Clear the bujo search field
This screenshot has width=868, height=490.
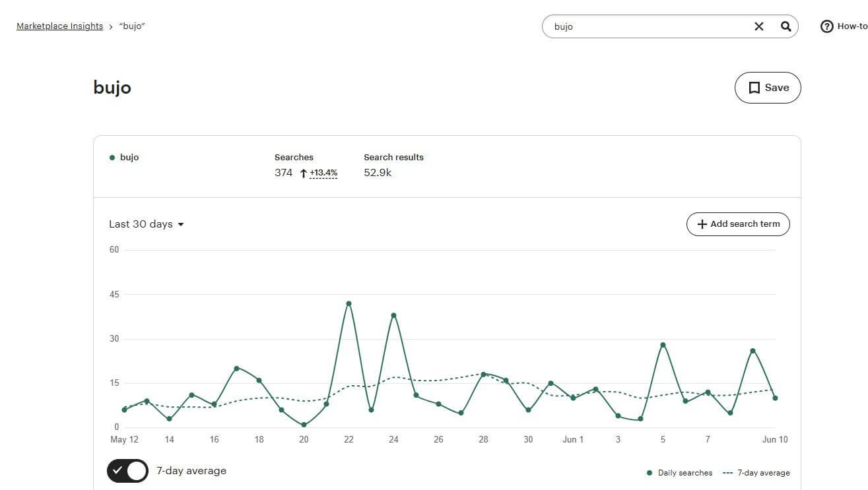click(x=759, y=26)
